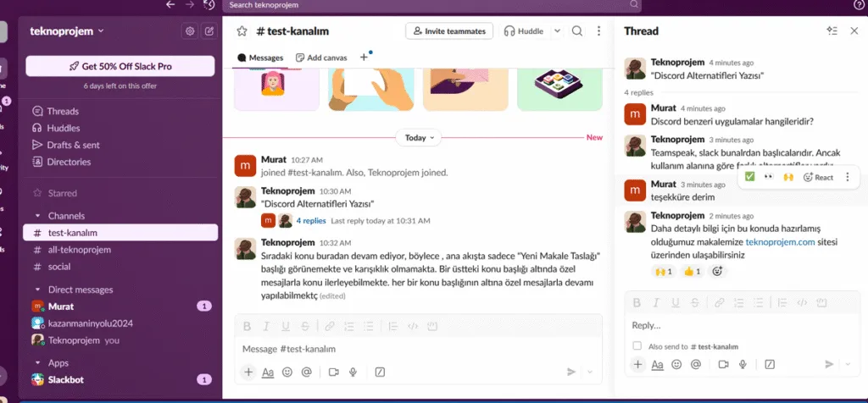Toggle the raised hands 1 reaction

663,272
